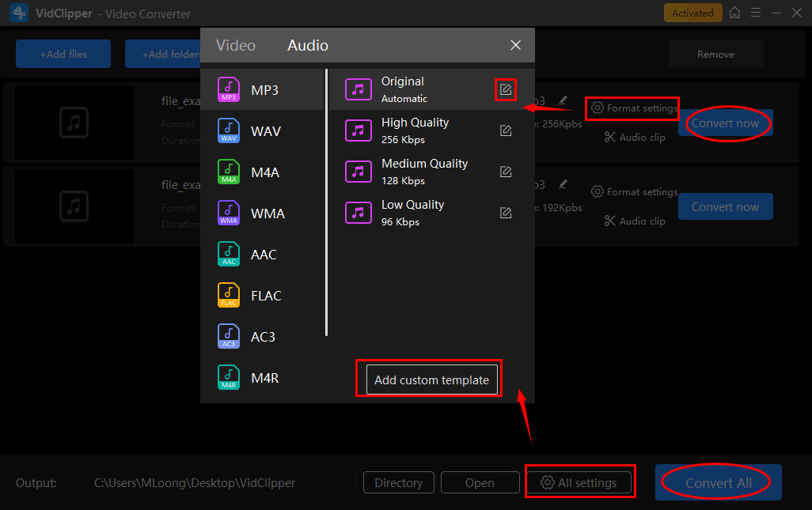
Task: Open the home icon in title bar
Action: coord(735,13)
